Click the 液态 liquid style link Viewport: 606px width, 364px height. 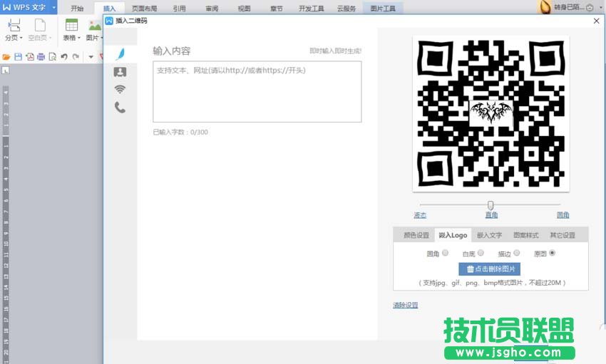420,215
